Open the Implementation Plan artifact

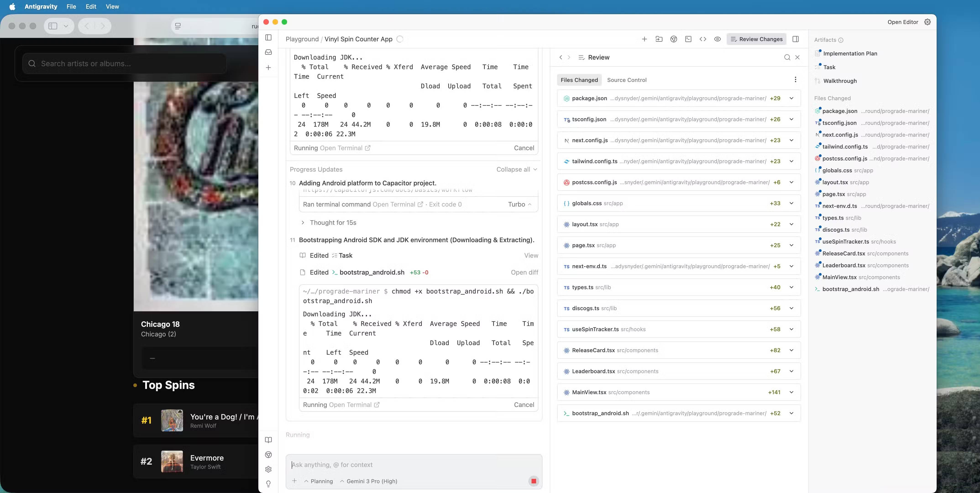coord(850,54)
